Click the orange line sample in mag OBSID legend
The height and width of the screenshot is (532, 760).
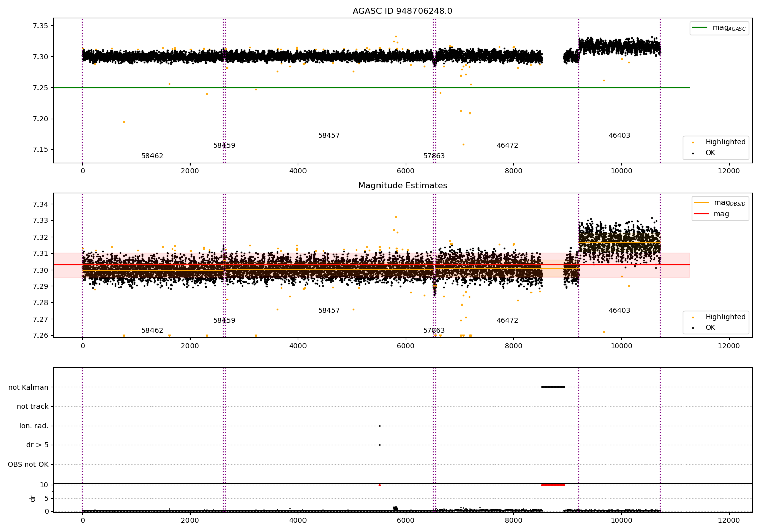pyautogui.click(x=701, y=203)
